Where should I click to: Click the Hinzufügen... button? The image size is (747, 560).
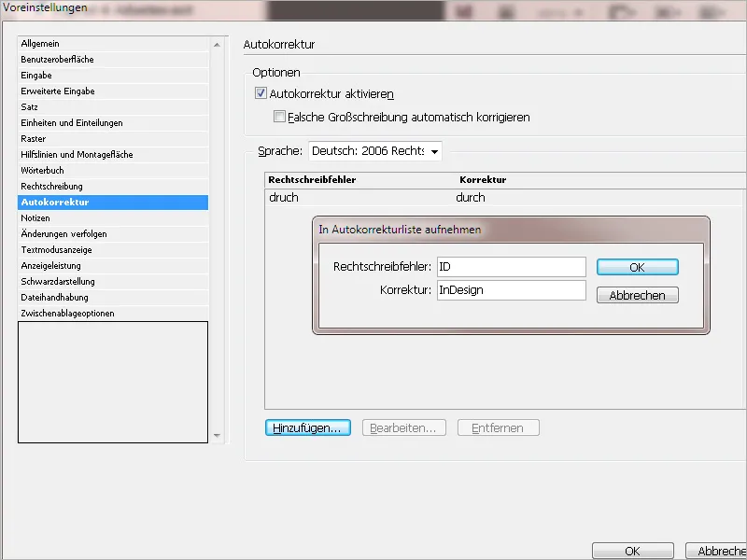point(308,427)
